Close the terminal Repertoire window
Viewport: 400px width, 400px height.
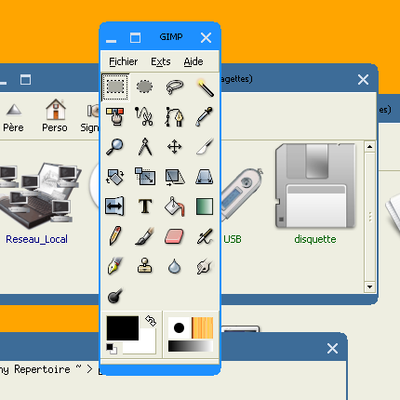coord(332,349)
